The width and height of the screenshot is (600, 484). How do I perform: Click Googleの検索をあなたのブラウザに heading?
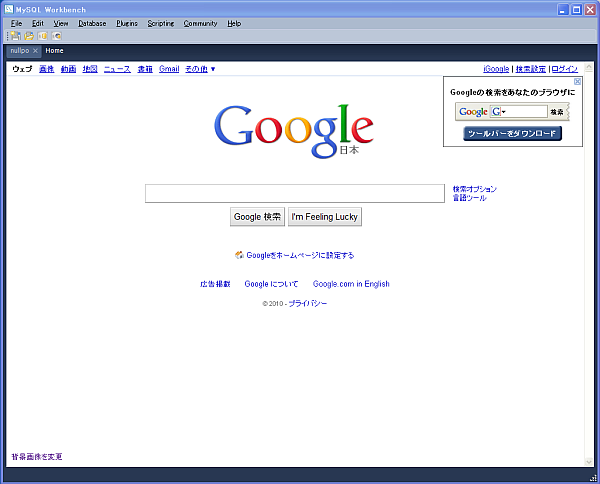pos(512,92)
